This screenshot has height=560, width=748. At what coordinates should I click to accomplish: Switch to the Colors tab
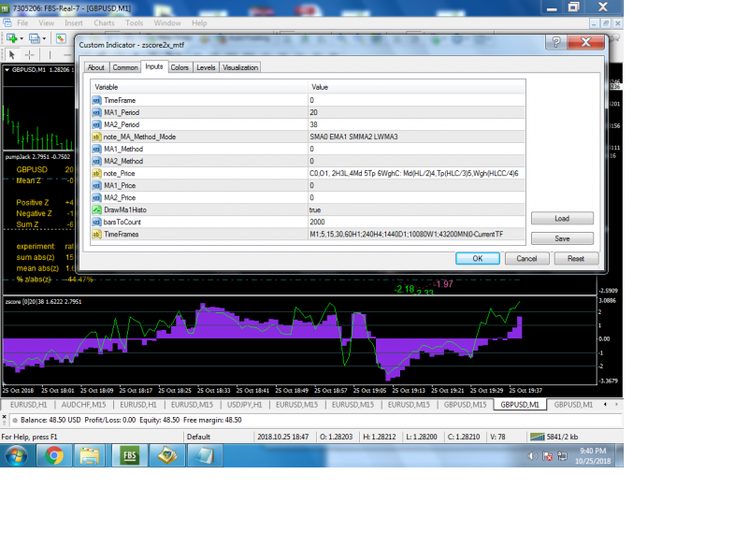coord(180,67)
